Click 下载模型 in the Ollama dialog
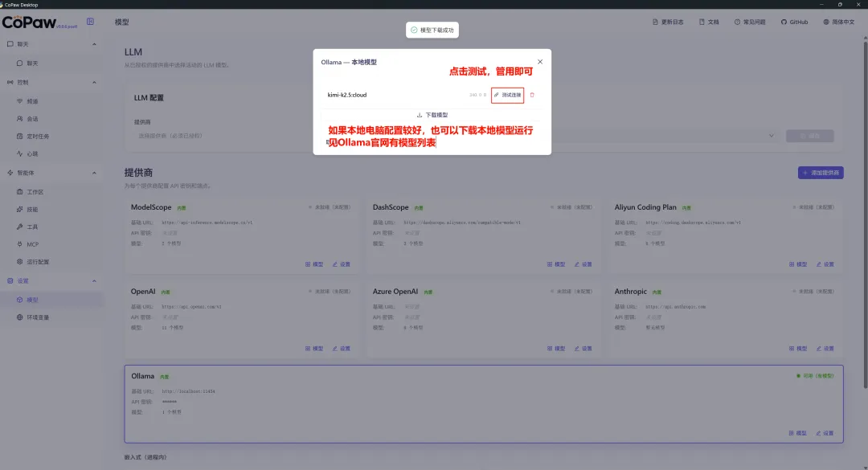Viewport: 868px width, 470px height. pos(432,115)
